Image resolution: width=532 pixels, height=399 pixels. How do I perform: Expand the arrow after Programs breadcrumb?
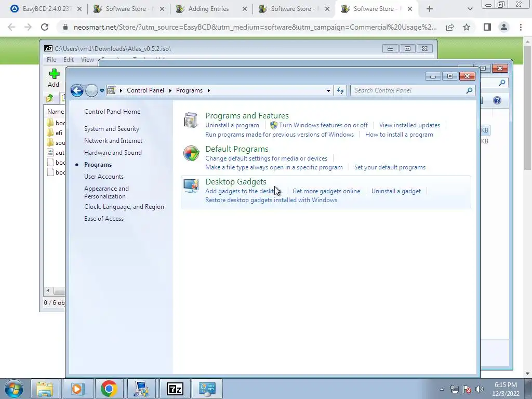pyautogui.click(x=208, y=90)
